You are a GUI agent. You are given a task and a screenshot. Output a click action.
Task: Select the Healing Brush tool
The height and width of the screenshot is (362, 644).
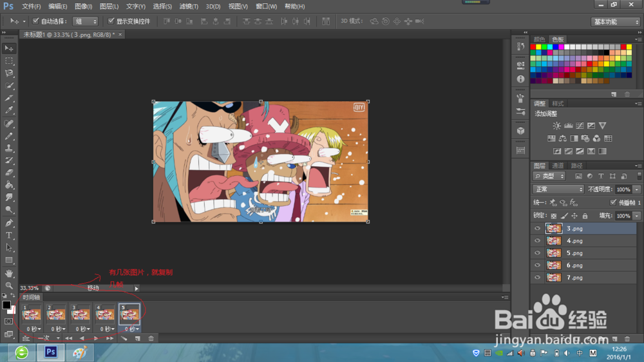(x=9, y=123)
